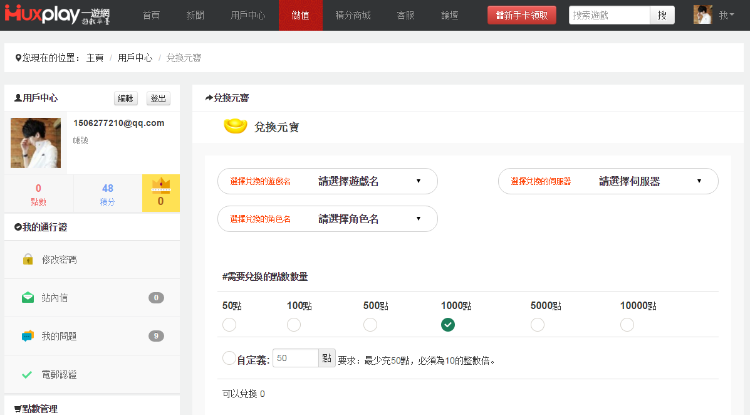
Task: Click the large profile photo in sidebar
Action: 36,143
